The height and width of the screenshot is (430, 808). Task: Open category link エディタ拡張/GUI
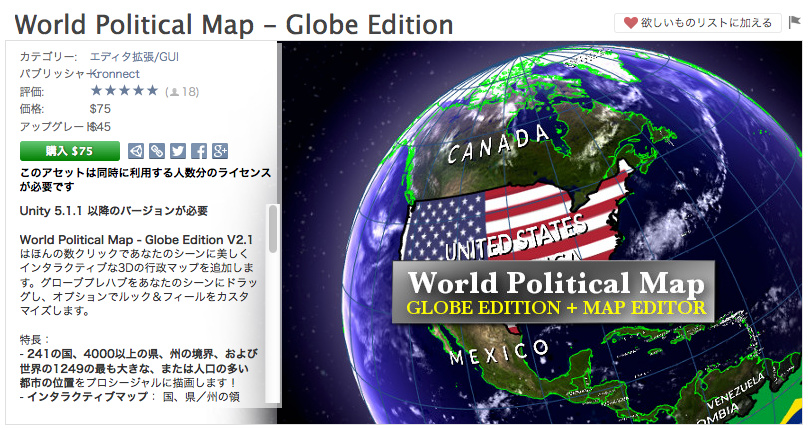(x=134, y=57)
